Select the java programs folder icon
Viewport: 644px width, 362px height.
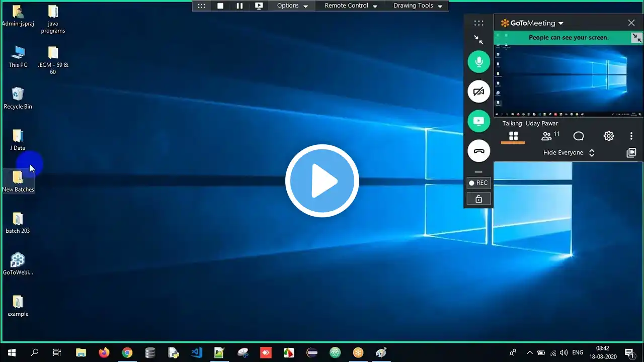pos(53,20)
